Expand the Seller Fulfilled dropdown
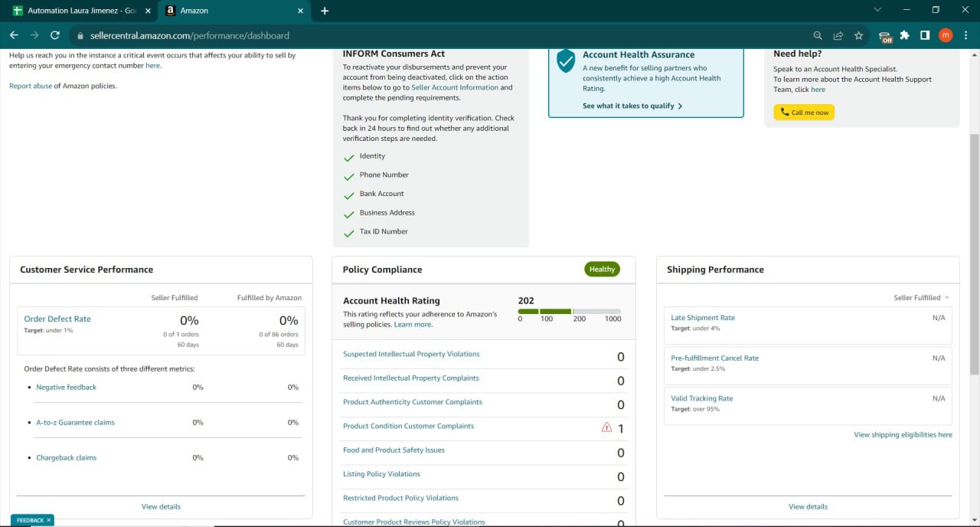This screenshot has height=527, width=980. point(922,297)
